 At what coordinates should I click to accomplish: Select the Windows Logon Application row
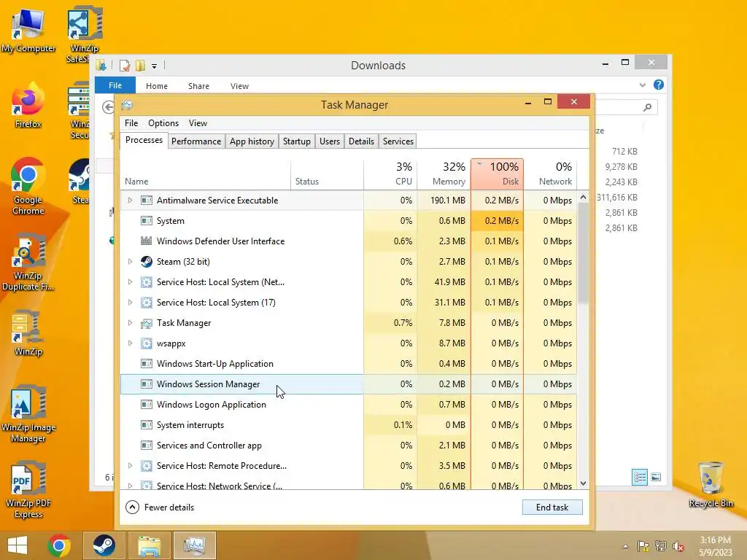[x=348, y=405]
